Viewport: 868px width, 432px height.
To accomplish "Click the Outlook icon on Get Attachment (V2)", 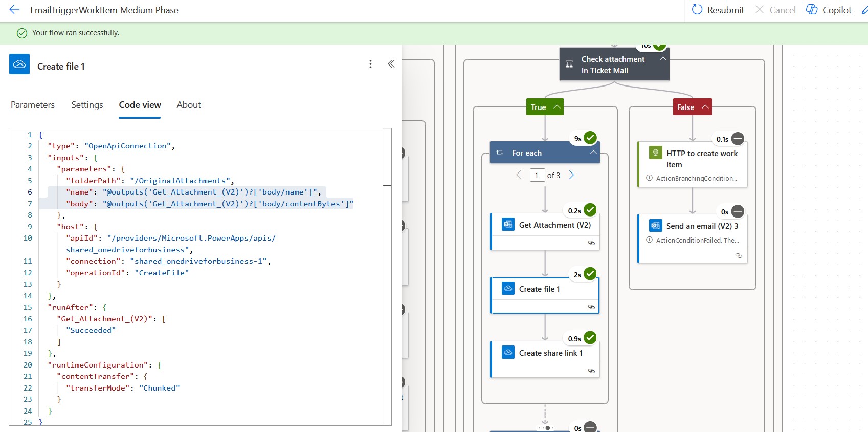I will pos(508,225).
